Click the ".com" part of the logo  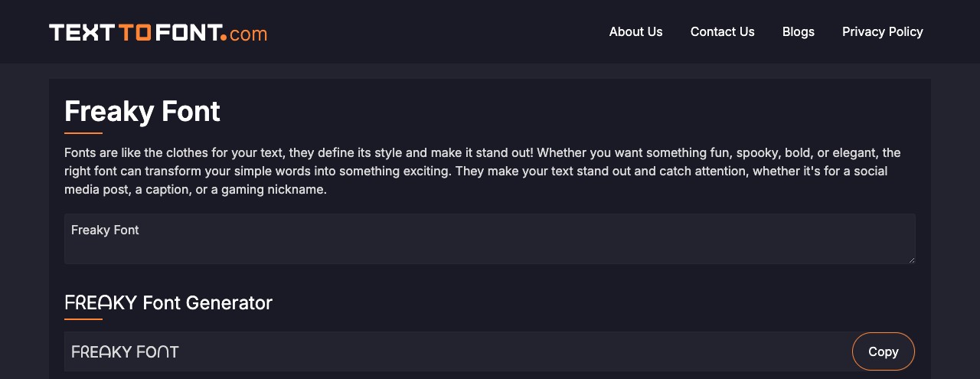click(247, 34)
